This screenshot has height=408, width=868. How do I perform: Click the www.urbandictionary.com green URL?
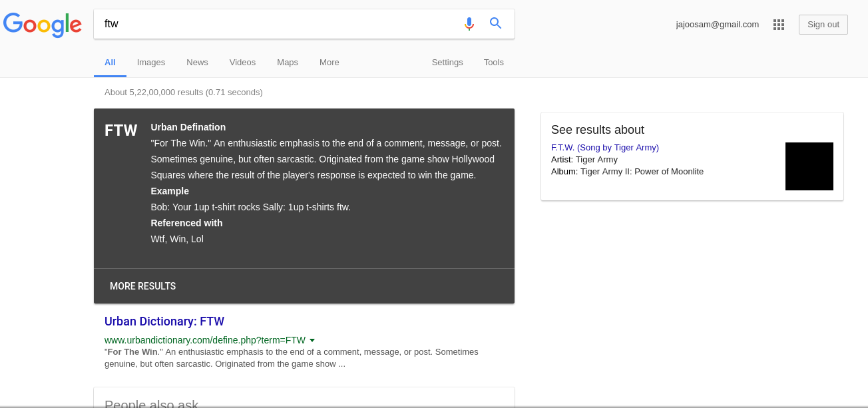pos(205,340)
